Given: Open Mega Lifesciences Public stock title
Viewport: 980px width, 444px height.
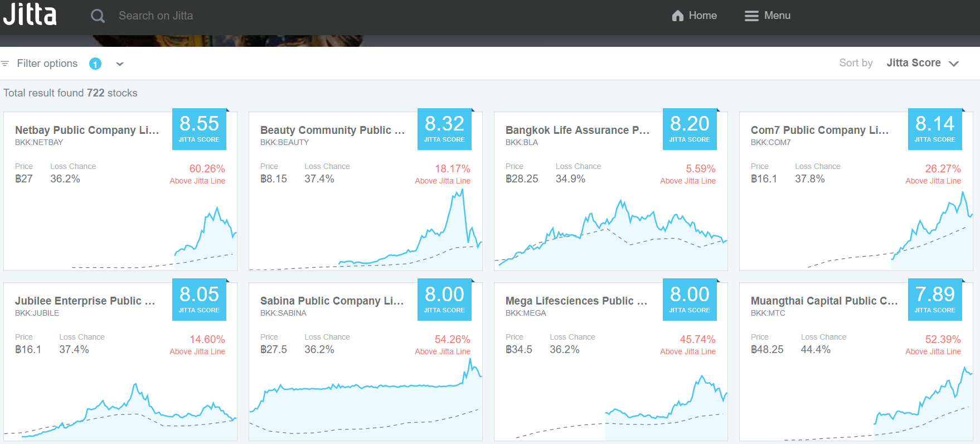Looking at the screenshot, I should [576, 301].
